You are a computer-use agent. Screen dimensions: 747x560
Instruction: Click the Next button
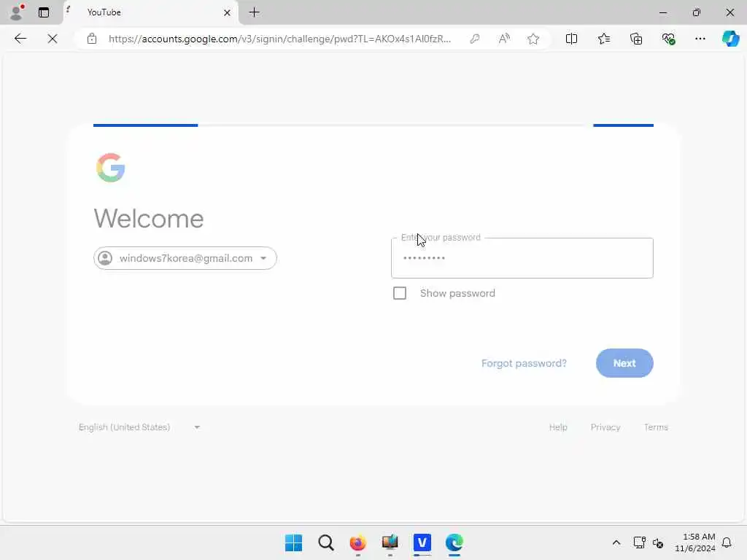pyautogui.click(x=624, y=363)
